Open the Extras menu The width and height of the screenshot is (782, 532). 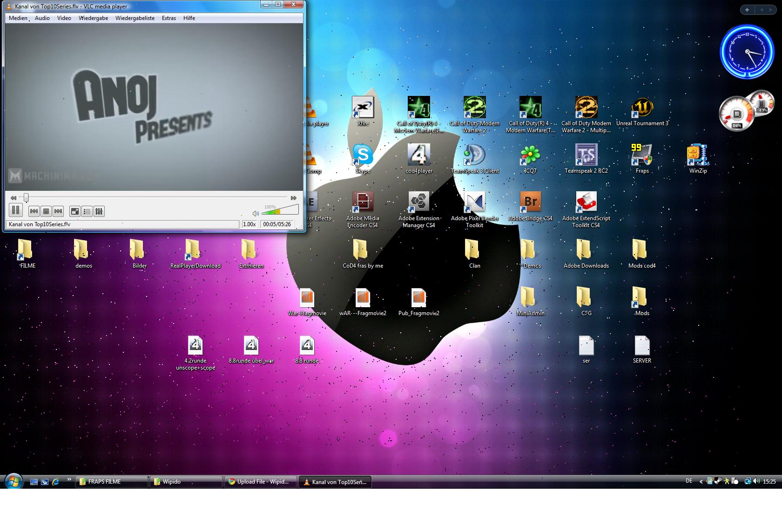pos(169,18)
